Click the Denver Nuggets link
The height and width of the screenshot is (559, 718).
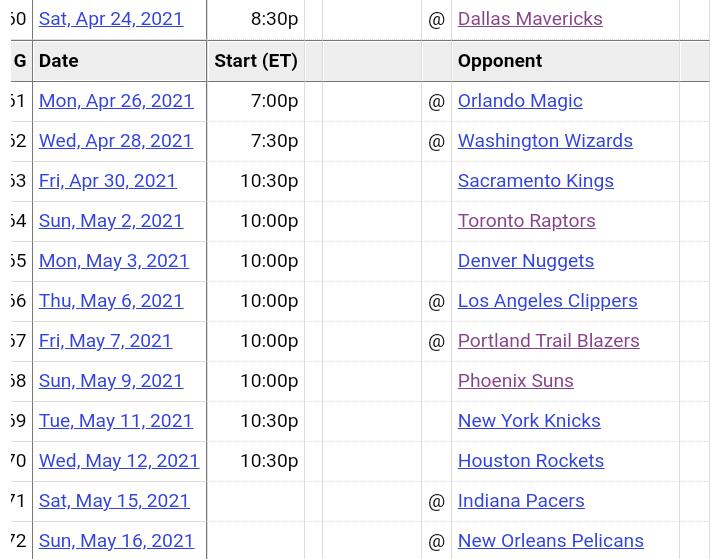525,261
